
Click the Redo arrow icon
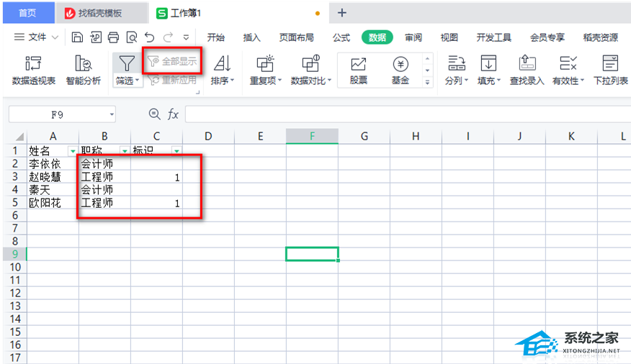168,37
